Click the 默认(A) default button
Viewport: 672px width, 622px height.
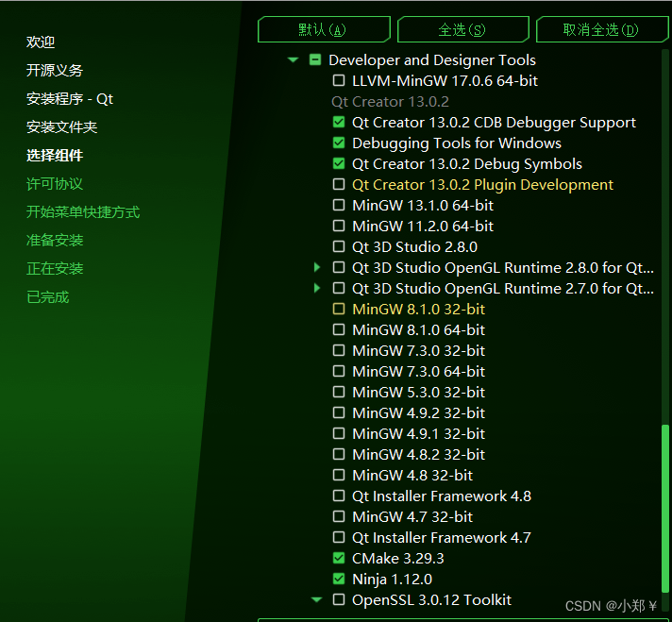point(324,29)
